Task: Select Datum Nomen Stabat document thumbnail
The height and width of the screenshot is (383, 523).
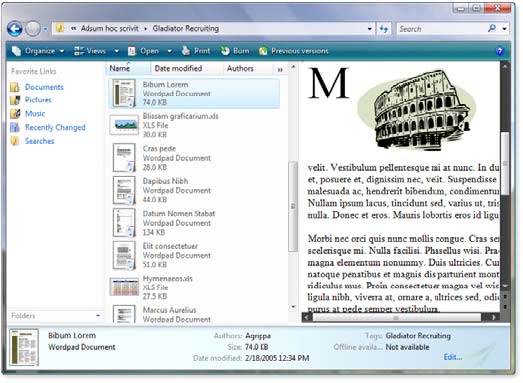Action: (x=124, y=223)
